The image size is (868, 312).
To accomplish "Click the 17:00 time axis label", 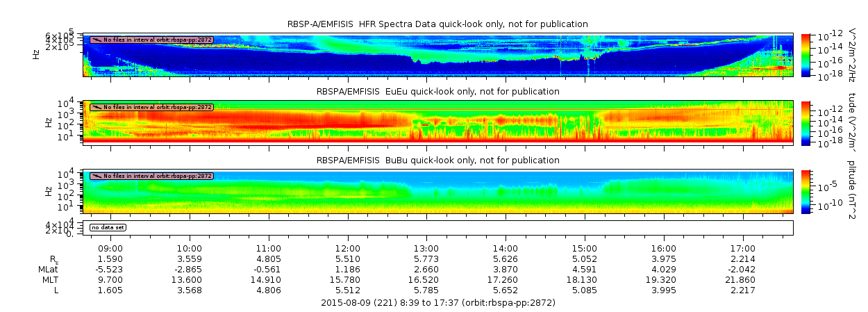I will (x=743, y=248).
